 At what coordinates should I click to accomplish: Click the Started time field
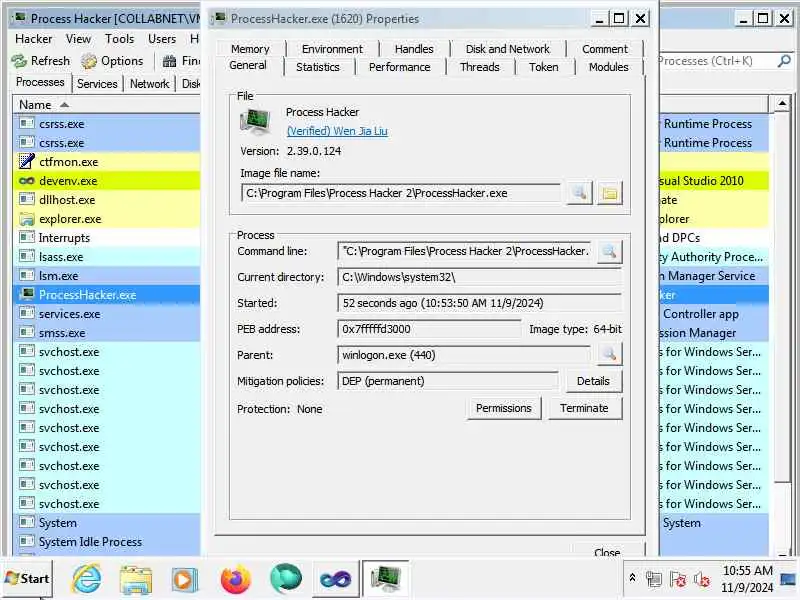pyautogui.click(x=479, y=303)
